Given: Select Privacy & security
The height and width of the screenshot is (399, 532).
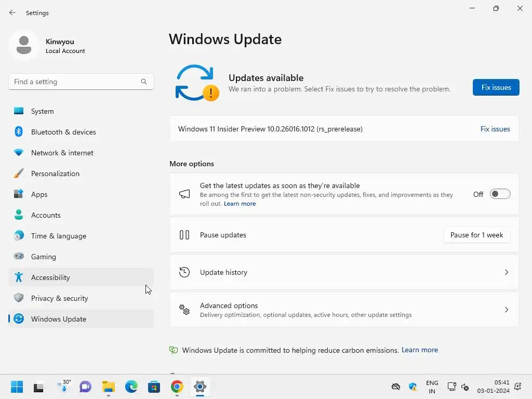Looking at the screenshot, I should [81, 298].
